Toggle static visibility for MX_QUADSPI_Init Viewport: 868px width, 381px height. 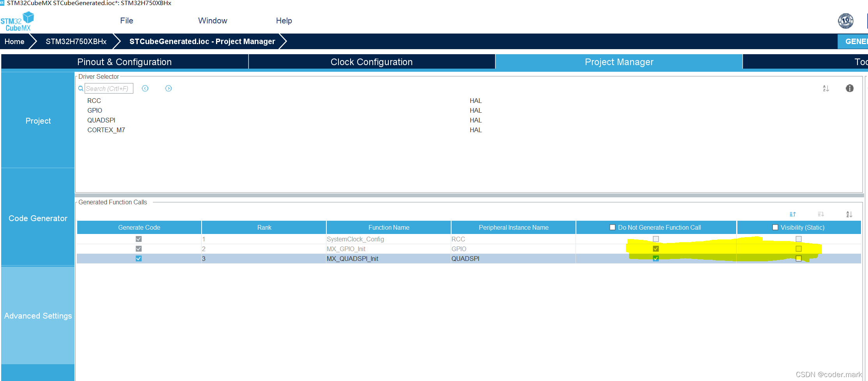(799, 259)
